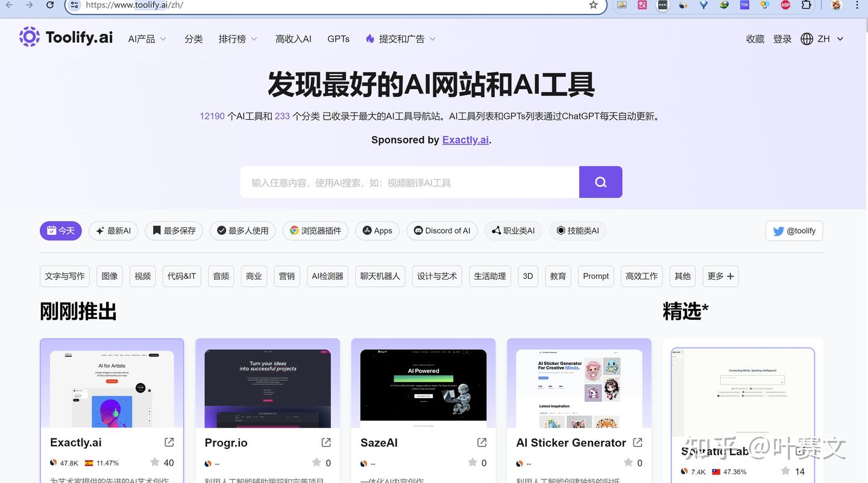
Task: Select the 设计与艺术 category
Action: tap(437, 276)
